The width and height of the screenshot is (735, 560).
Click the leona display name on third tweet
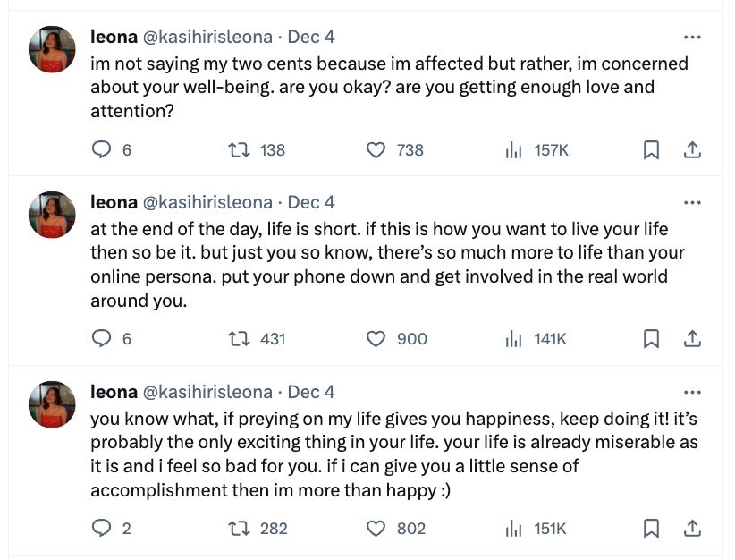(x=114, y=392)
